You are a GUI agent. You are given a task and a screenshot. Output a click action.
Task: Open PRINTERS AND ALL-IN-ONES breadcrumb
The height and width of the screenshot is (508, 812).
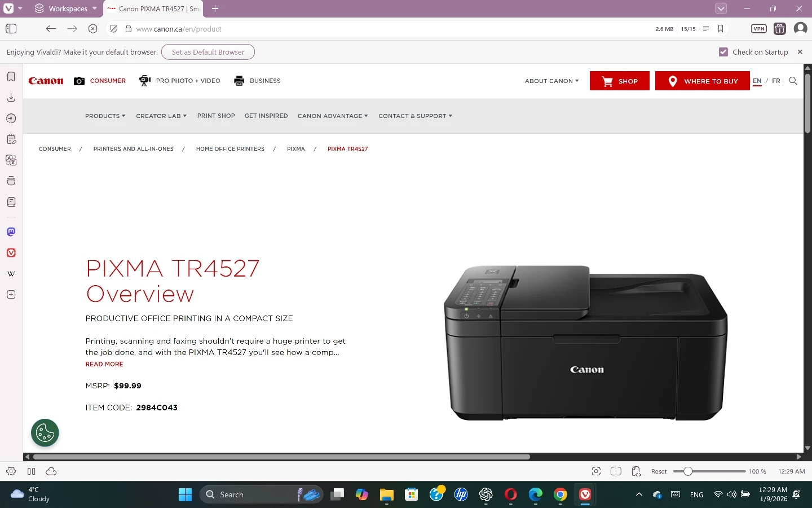coord(134,149)
